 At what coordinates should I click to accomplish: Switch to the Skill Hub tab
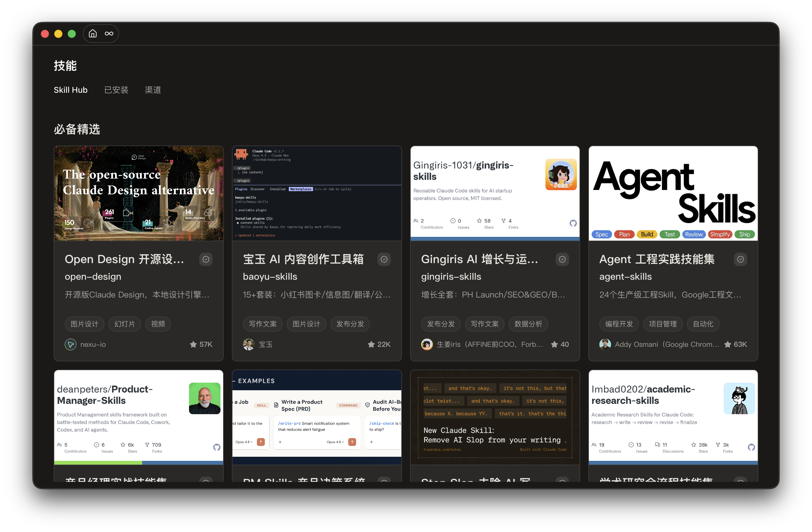(71, 90)
